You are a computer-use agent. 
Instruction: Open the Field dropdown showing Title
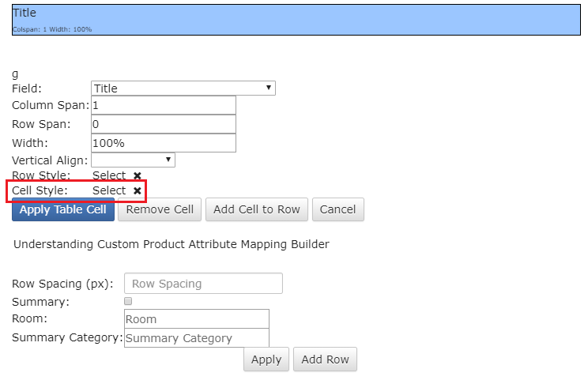click(x=183, y=88)
